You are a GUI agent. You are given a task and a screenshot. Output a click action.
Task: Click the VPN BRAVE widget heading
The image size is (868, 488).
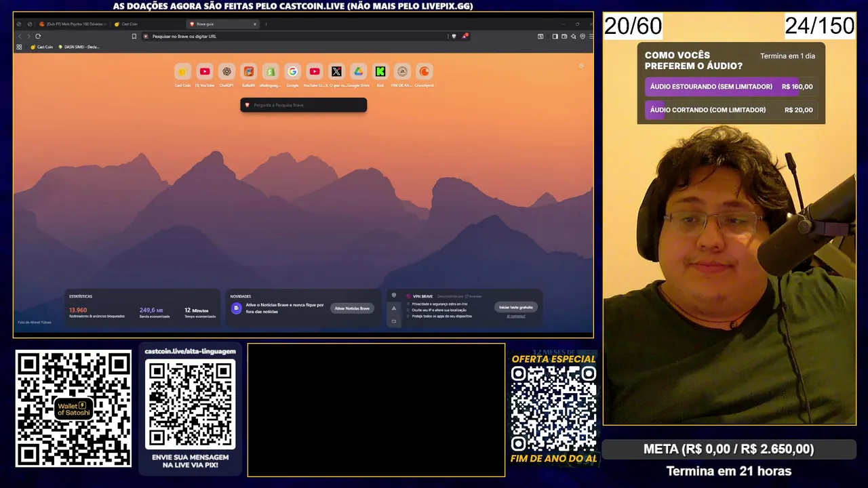tap(422, 296)
